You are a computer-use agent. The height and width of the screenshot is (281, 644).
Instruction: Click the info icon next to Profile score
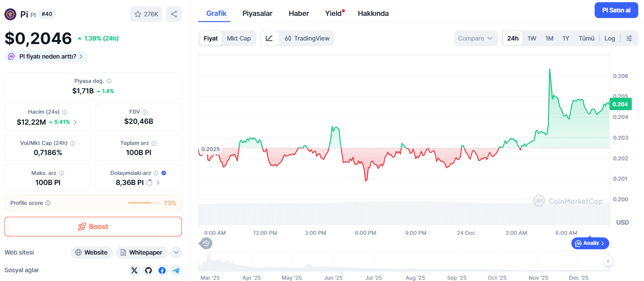coord(48,203)
